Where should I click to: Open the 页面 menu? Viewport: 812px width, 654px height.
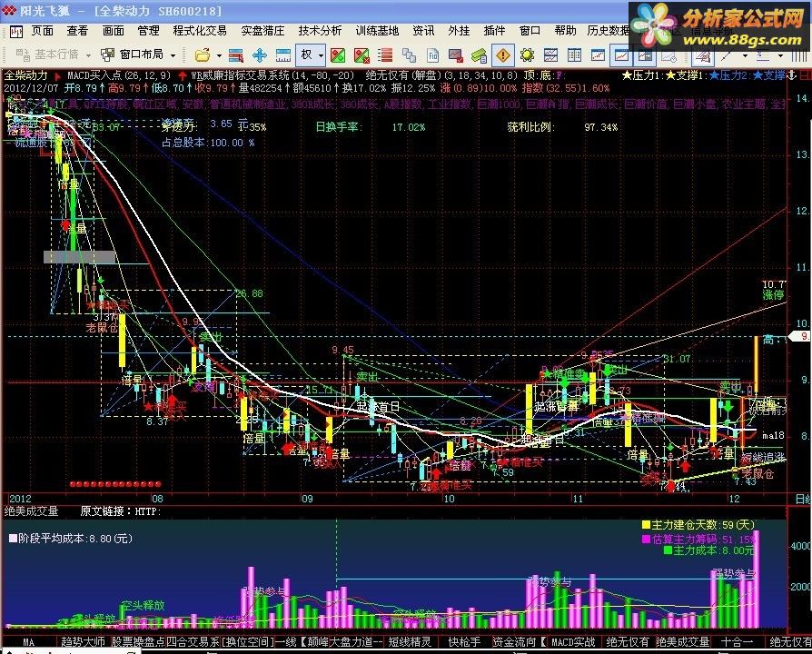(43, 31)
